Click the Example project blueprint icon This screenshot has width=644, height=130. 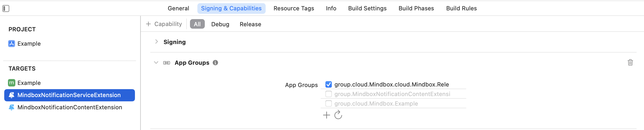click(11, 44)
